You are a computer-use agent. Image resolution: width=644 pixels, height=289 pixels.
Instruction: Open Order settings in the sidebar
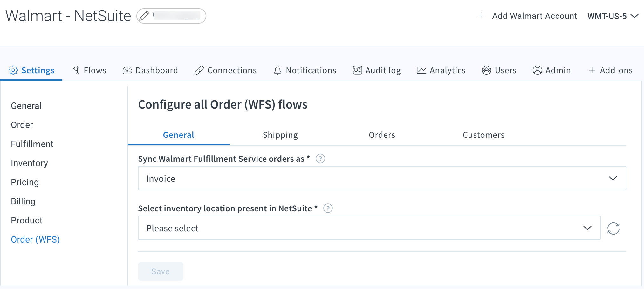pos(22,125)
